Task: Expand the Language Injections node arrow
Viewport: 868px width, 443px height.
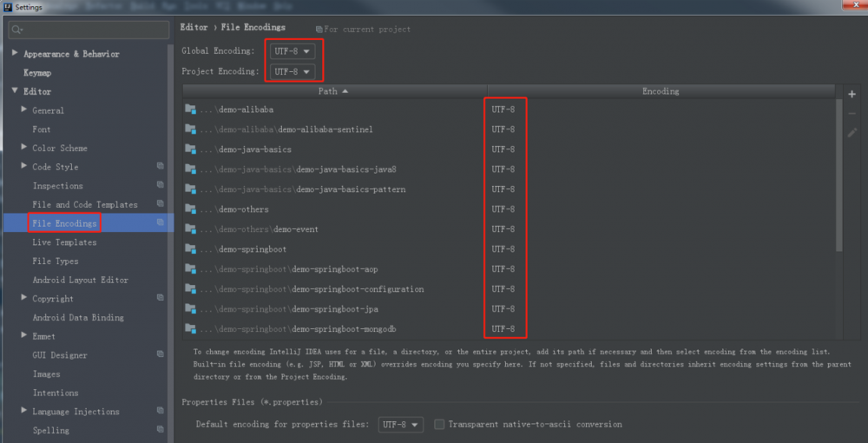Action: pos(23,410)
